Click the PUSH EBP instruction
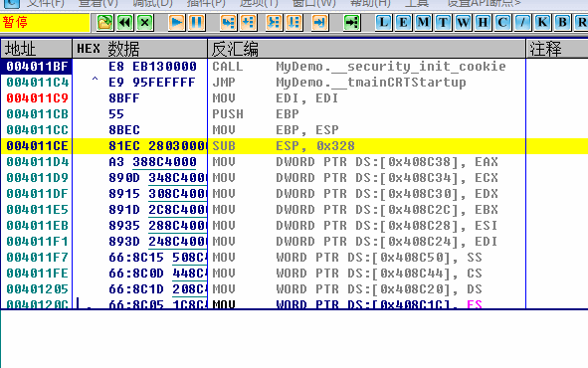The width and height of the screenshot is (588, 368). (256, 114)
